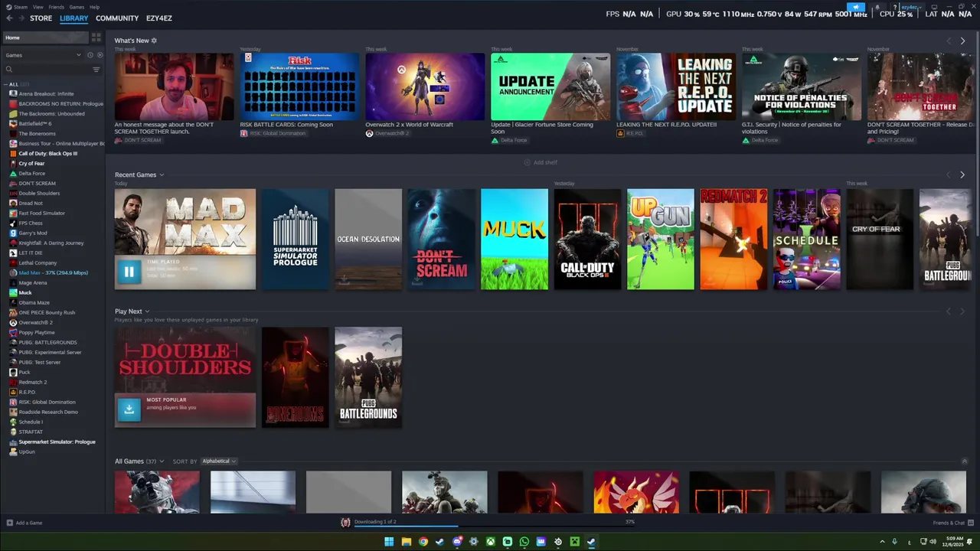This screenshot has width=980, height=551.
Task: Open Minecraft icon on taskbar
Action: tap(574, 542)
